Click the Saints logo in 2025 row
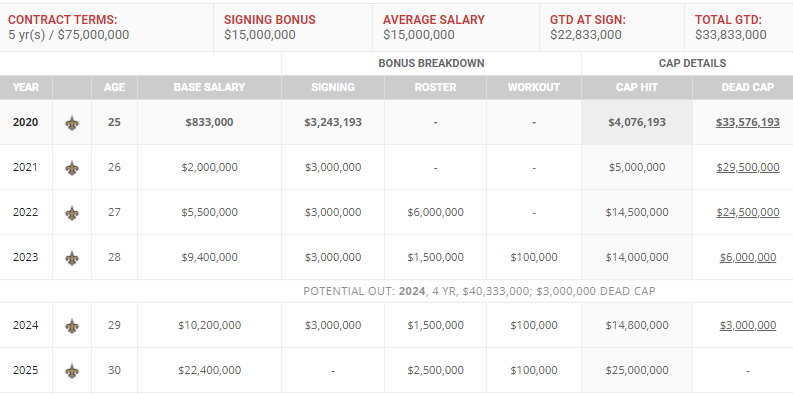Image resolution: width=793 pixels, height=394 pixels. [x=72, y=371]
